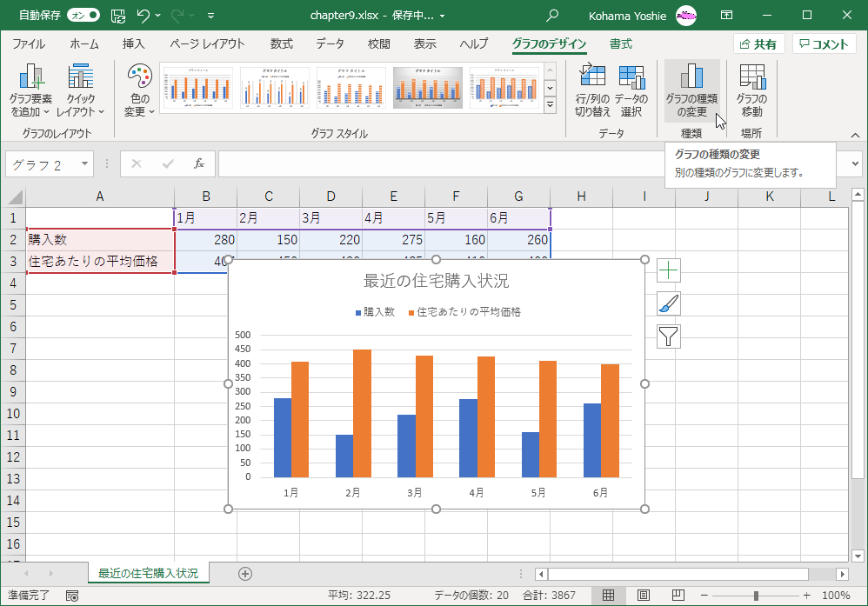The height and width of the screenshot is (606, 868).
Task: Click cell A2 containing 購入数
Action: click(x=100, y=240)
